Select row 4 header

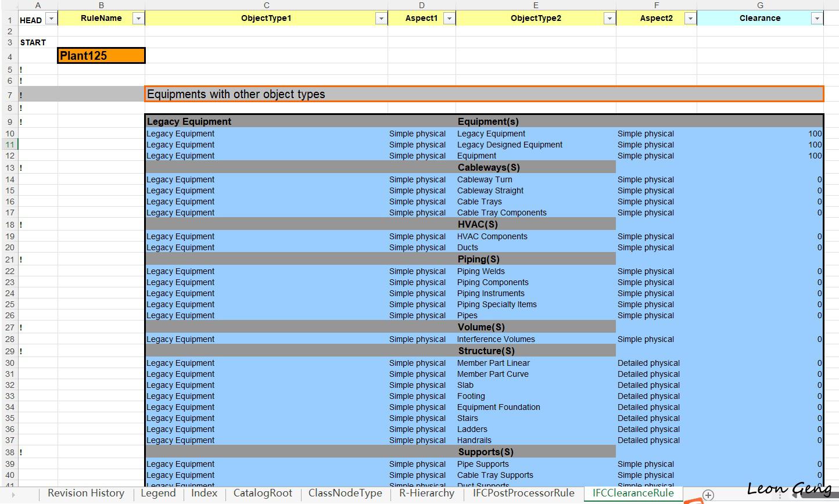[x=9, y=56]
